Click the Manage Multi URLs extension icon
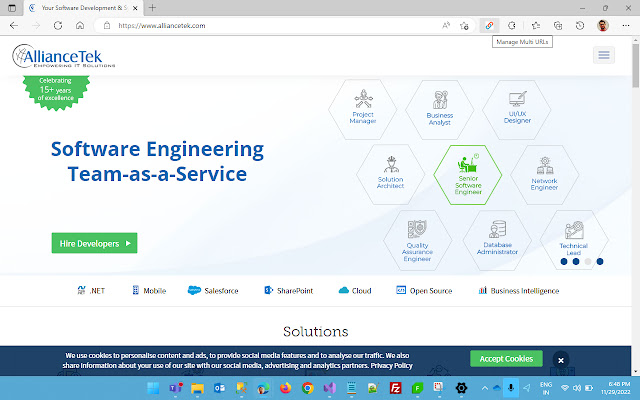The width and height of the screenshot is (640, 400). 489,26
